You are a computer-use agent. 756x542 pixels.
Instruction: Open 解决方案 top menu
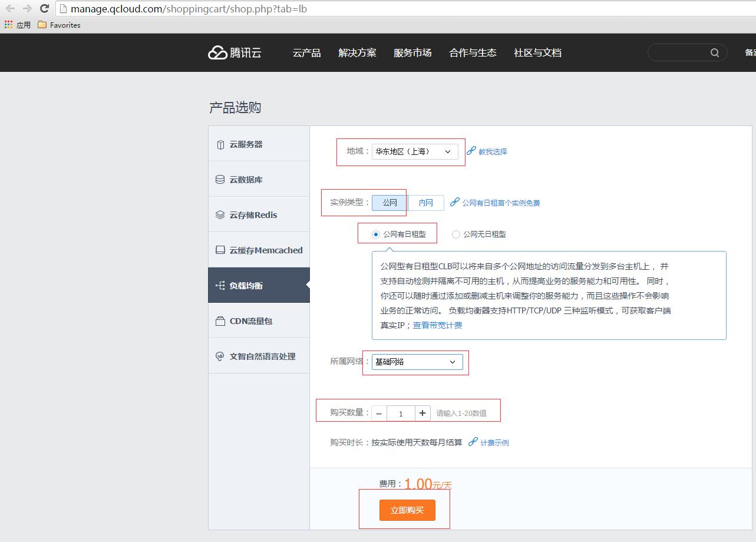(x=357, y=52)
